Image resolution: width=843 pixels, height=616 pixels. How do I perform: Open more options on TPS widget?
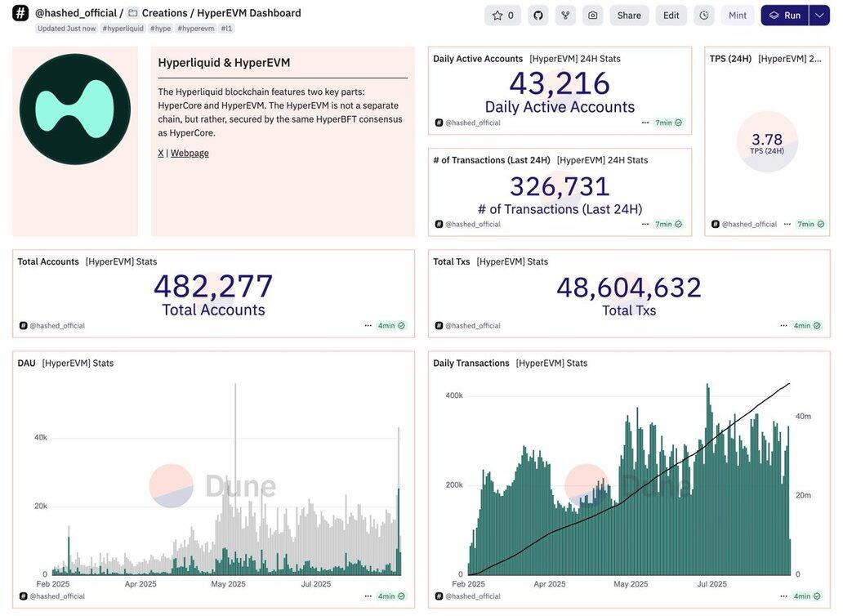787,224
